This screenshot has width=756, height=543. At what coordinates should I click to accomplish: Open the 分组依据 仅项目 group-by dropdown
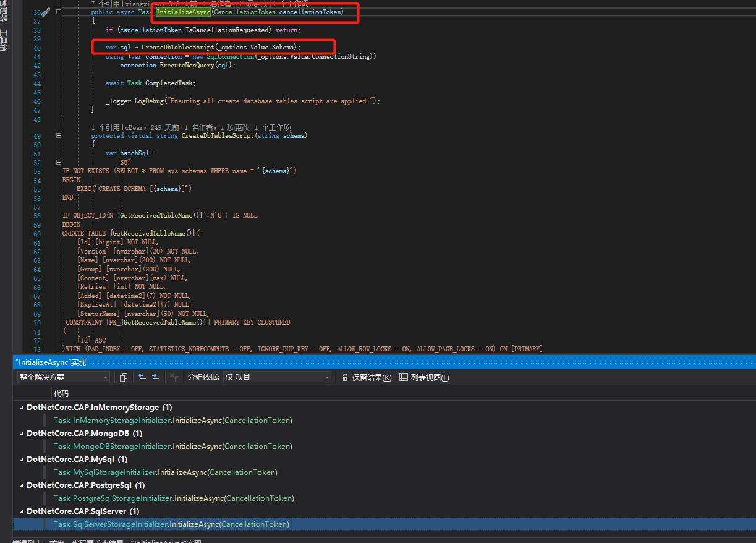click(x=277, y=377)
